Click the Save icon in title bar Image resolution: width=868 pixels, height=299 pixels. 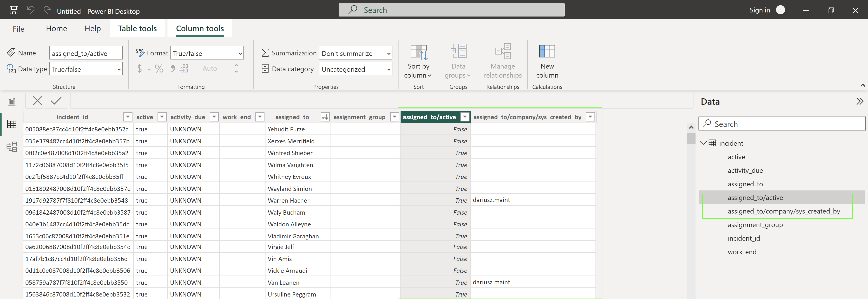[x=14, y=10]
